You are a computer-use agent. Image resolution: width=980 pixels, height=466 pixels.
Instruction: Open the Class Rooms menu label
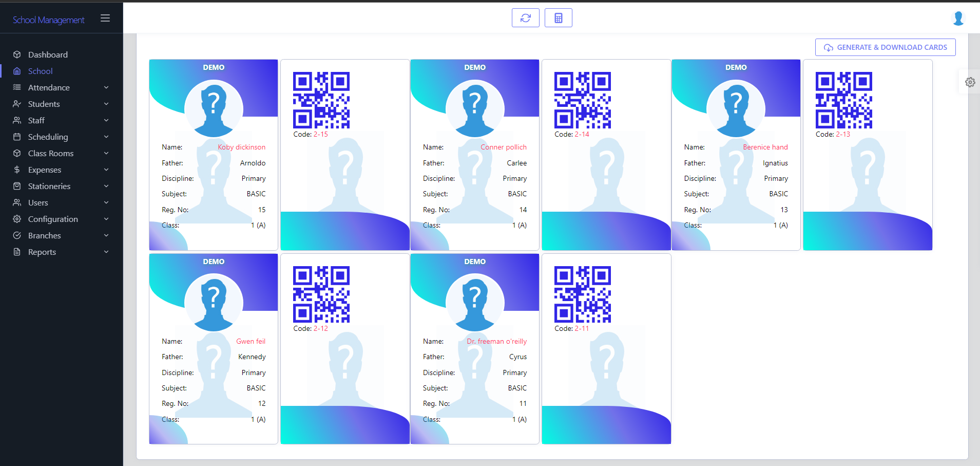click(51, 153)
